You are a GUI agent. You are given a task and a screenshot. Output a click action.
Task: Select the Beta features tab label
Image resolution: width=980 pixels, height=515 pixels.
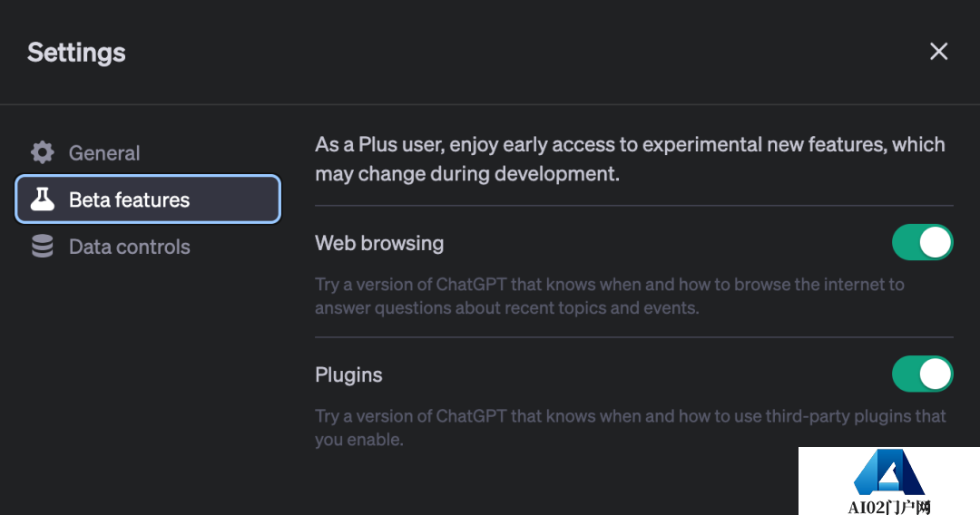point(129,200)
